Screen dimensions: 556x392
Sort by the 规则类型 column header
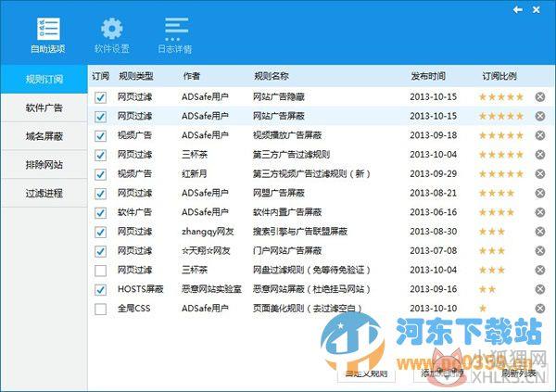pyautogui.click(x=136, y=76)
